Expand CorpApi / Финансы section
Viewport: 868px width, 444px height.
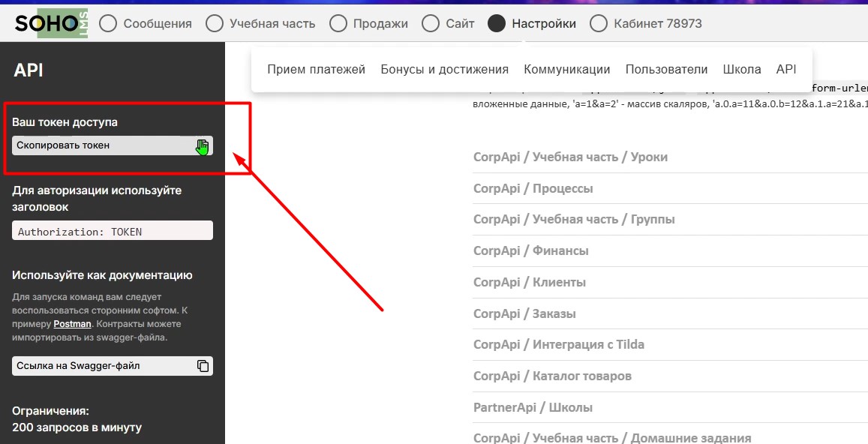[x=530, y=250]
